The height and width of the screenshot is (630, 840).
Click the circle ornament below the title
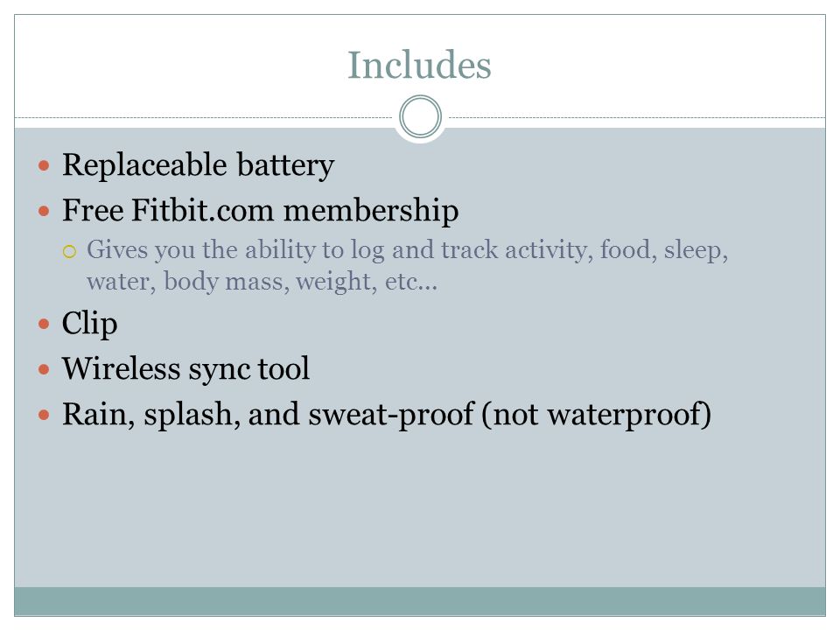click(x=421, y=116)
